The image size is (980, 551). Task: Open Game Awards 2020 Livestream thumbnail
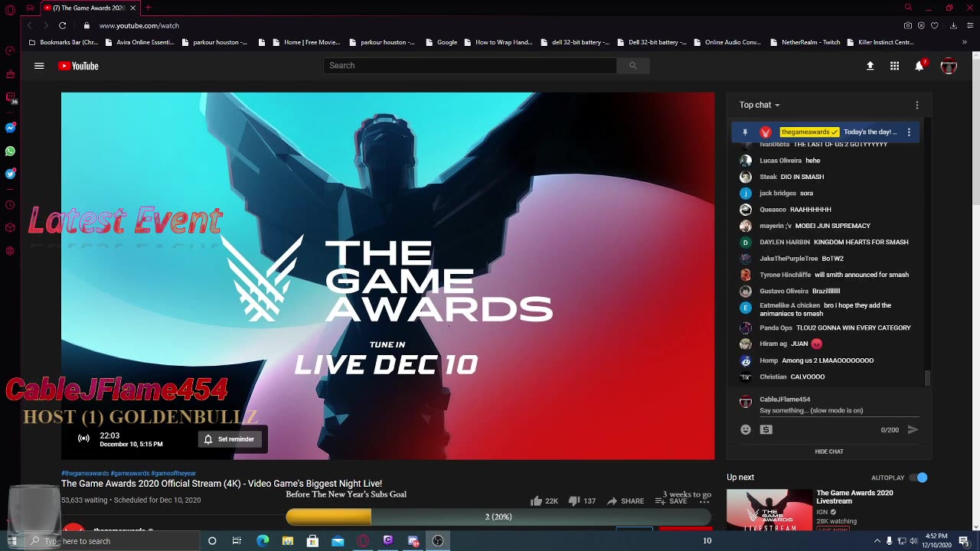[769, 510]
